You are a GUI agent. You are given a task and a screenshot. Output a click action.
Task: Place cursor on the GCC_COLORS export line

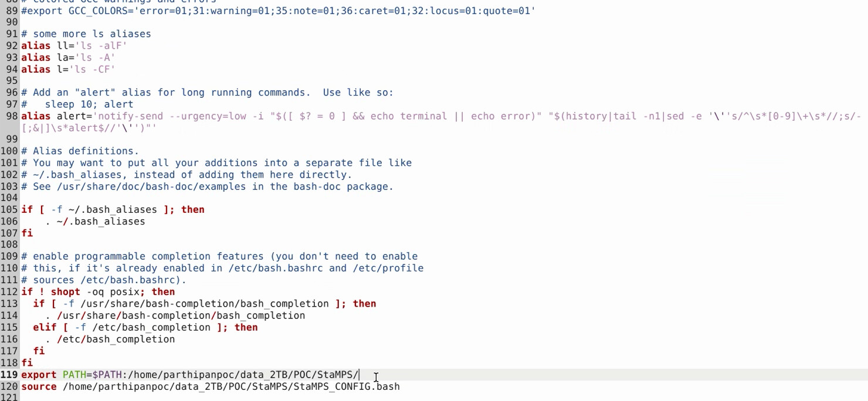(x=278, y=11)
